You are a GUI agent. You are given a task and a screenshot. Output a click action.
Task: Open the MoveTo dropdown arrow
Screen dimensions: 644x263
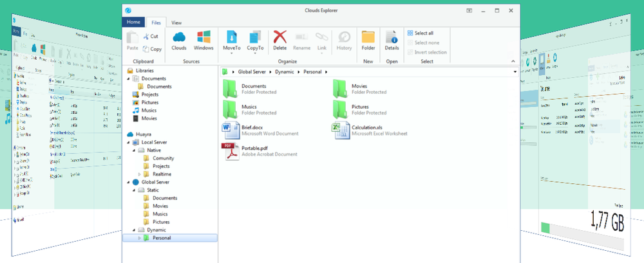coord(232,53)
